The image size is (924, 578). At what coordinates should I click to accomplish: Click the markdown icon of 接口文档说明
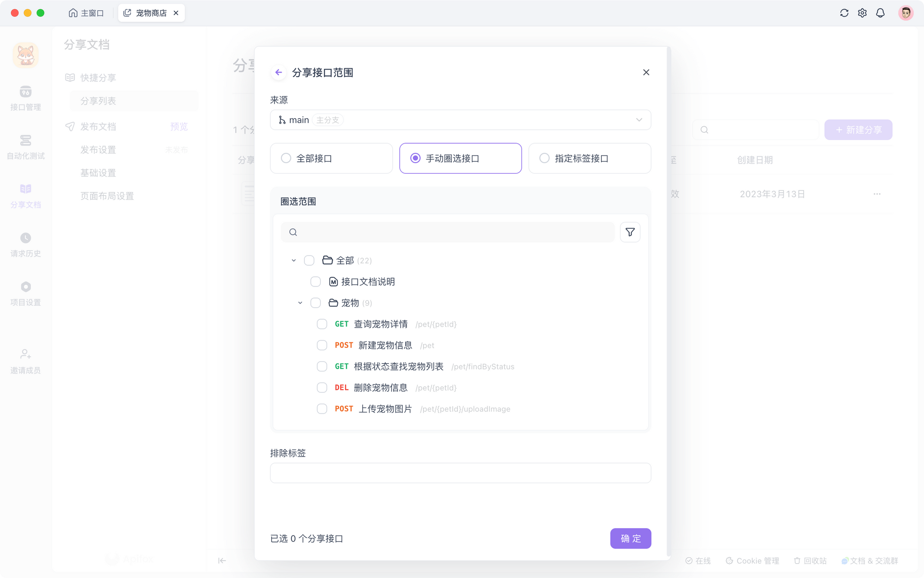[x=333, y=281]
